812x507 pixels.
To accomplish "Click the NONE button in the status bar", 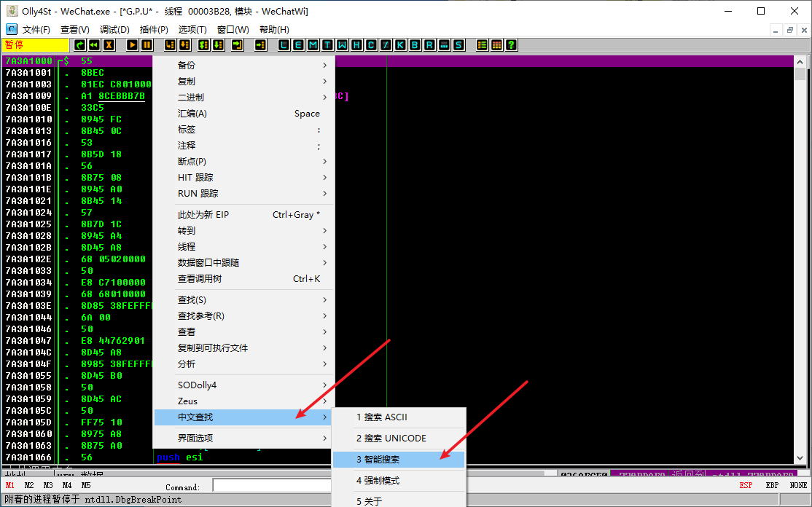I will pos(798,485).
